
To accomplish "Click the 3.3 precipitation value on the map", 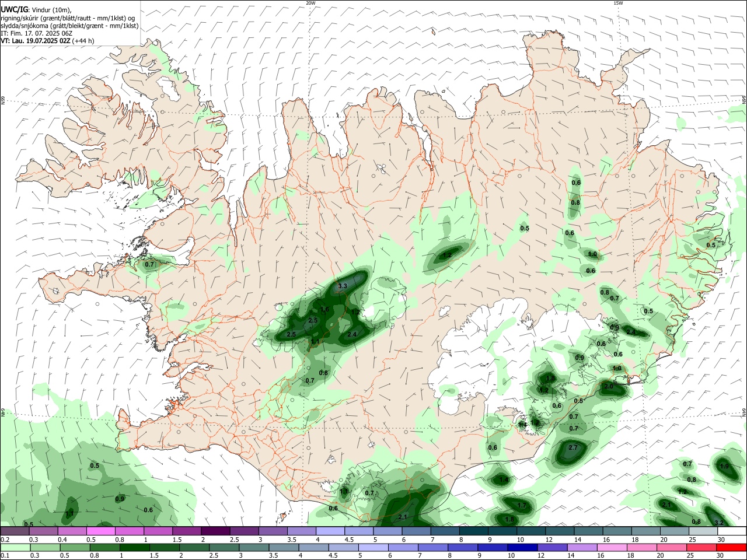I will [x=343, y=286].
